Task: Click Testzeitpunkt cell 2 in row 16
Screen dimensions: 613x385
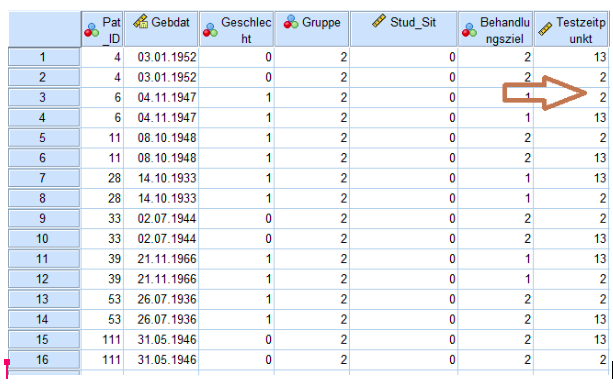Action: pyautogui.click(x=572, y=360)
